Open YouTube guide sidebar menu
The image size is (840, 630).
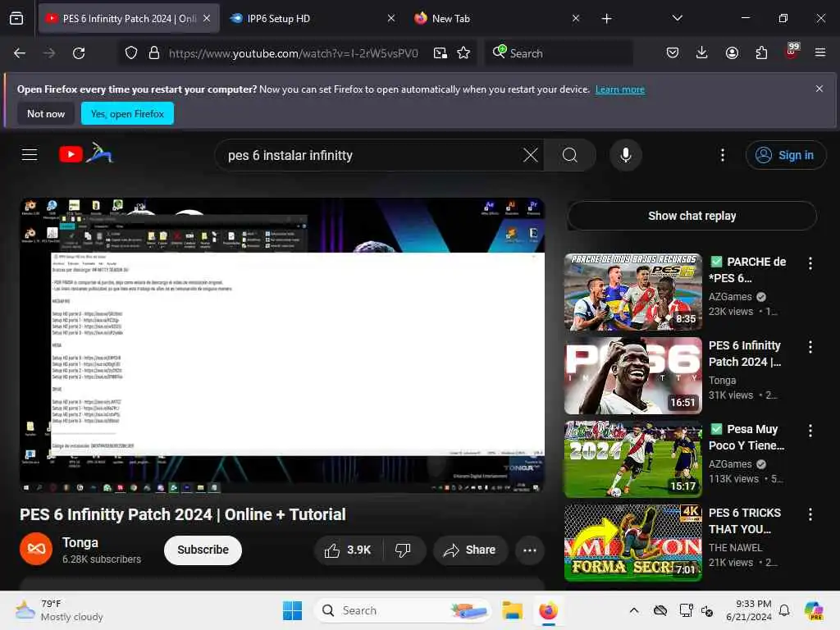[x=30, y=155]
